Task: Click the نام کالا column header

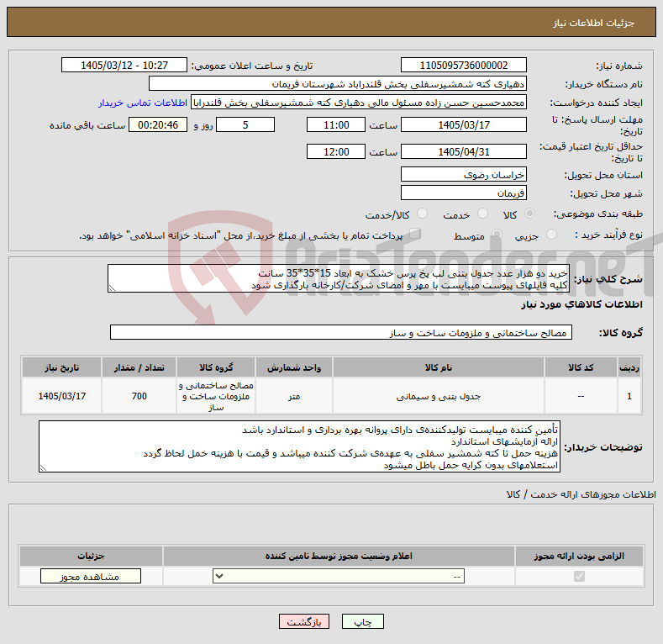Action: [x=439, y=367]
